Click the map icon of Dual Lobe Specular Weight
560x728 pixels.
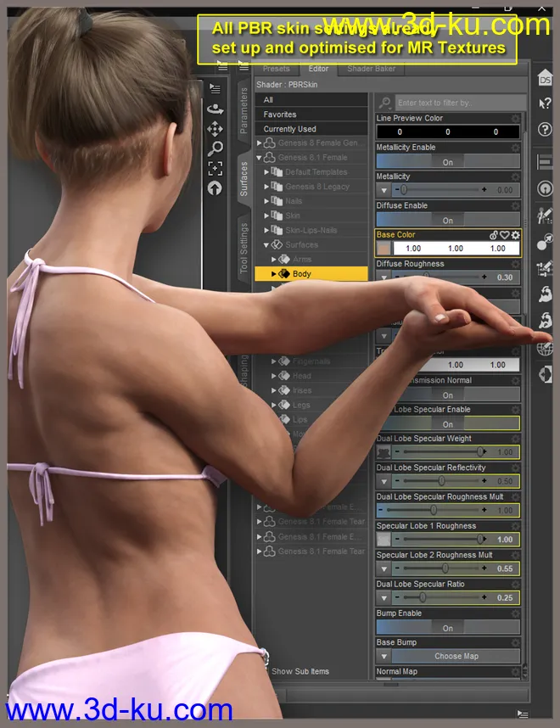384,451
